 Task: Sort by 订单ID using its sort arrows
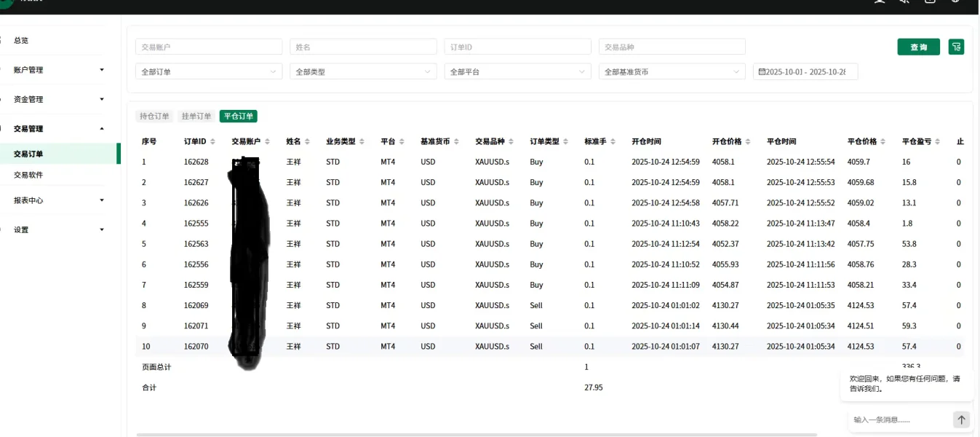click(213, 142)
